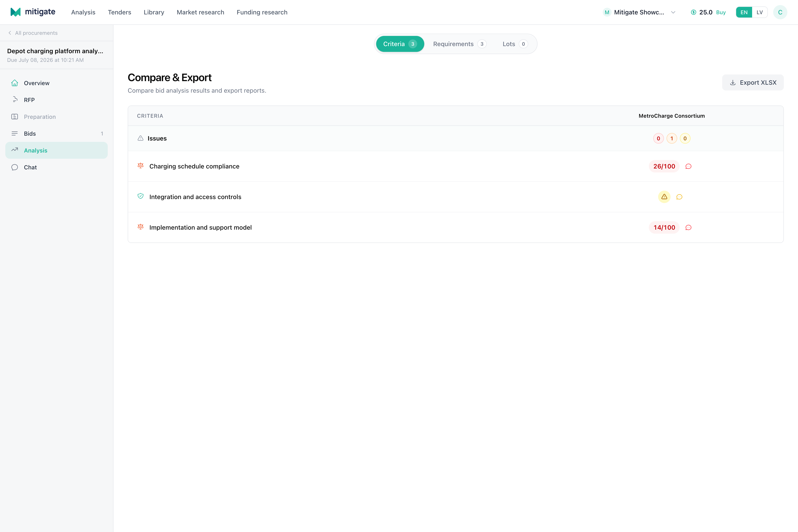Click the scales icon beside Implementation and support model
Image resolution: width=798 pixels, height=532 pixels.
point(141,227)
